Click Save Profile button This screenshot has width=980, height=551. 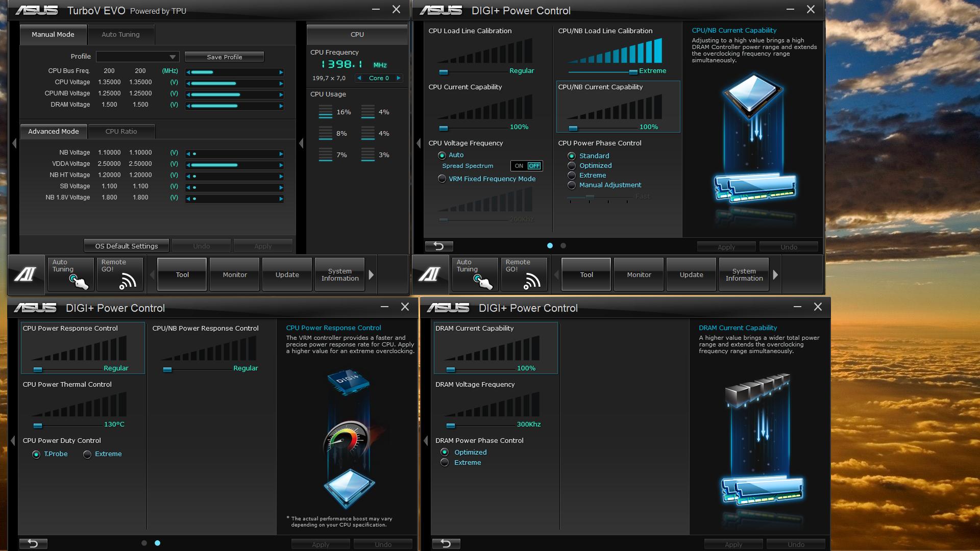tap(224, 57)
